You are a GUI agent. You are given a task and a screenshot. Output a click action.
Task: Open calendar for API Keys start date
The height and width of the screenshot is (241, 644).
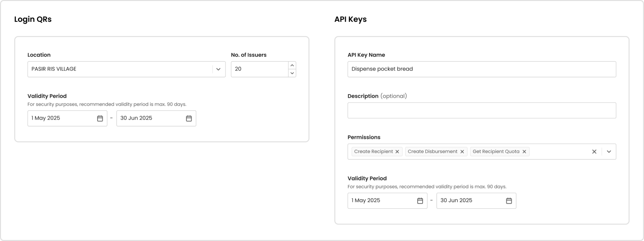click(420, 201)
